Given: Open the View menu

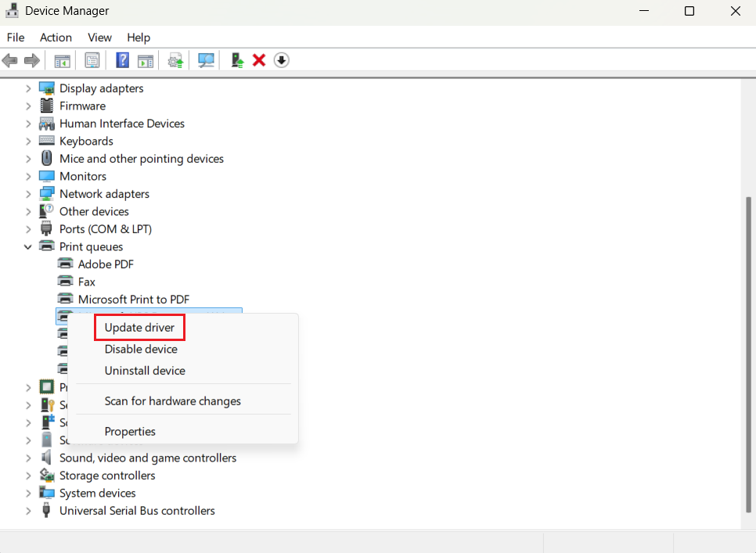Looking at the screenshot, I should pos(99,38).
